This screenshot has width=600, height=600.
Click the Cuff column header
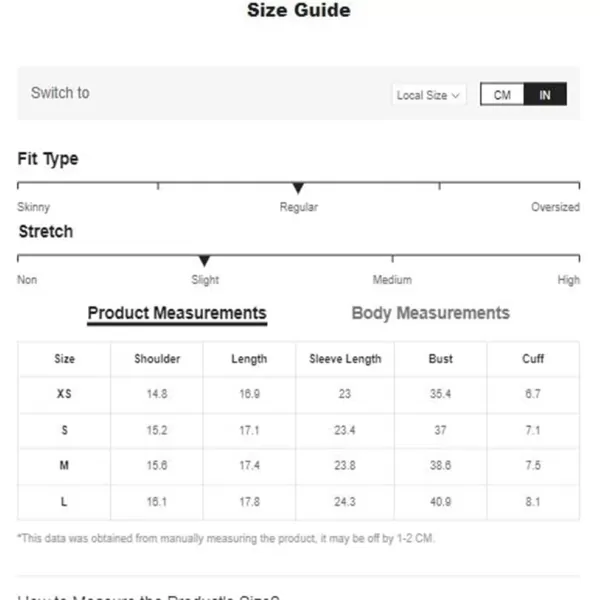[x=533, y=359]
